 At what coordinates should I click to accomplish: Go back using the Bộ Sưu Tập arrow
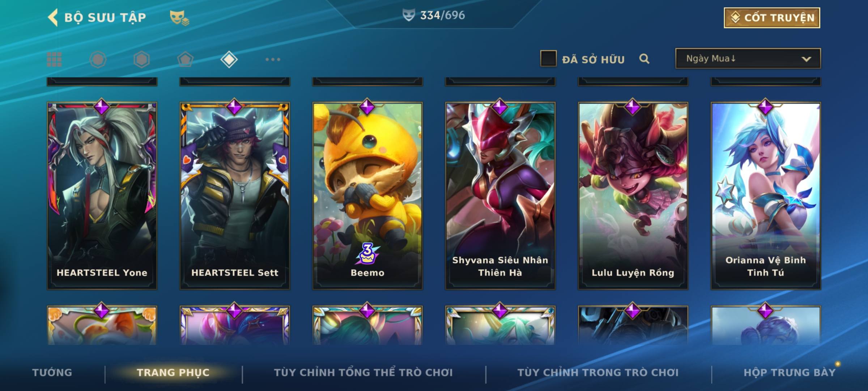53,17
